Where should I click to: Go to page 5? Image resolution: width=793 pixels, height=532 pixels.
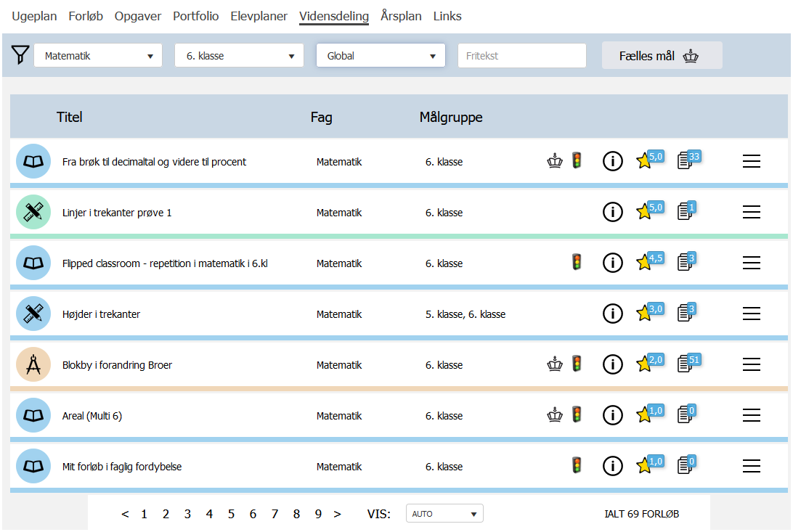[231, 514]
